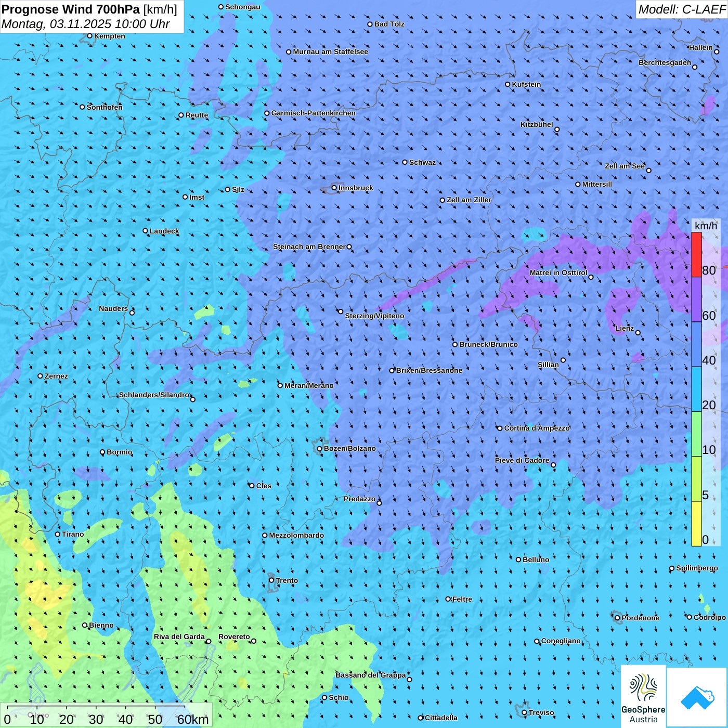Click the 'Codroipo' town label
Viewport: 728px width, 728px height.
710,617
